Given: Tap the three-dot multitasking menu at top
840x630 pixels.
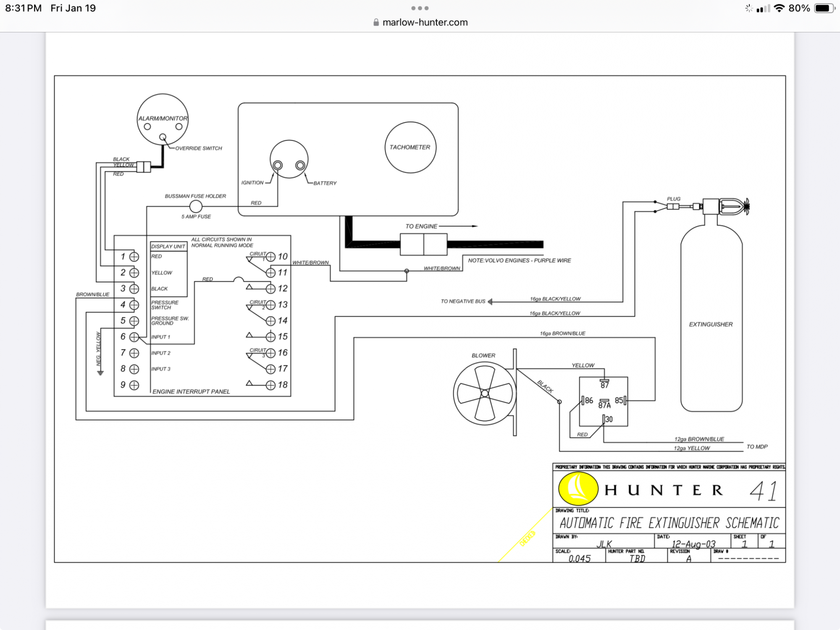Looking at the screenshot, I should pos(420,8).
